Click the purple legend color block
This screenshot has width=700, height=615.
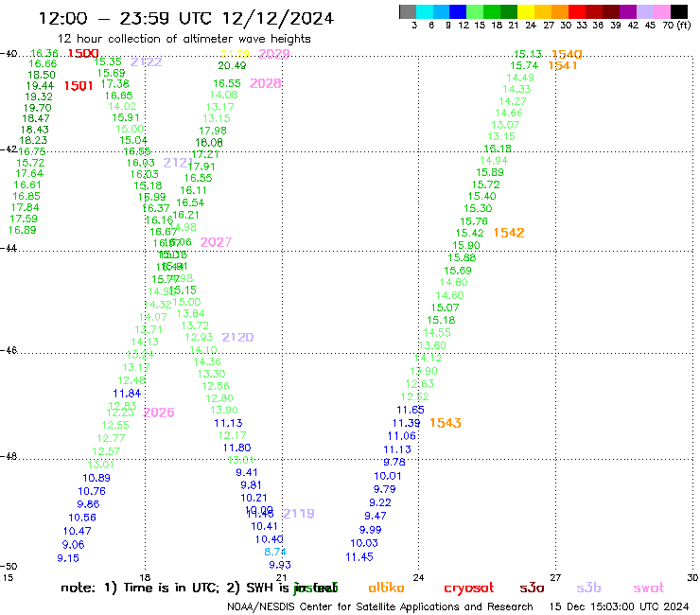[628, 11]
